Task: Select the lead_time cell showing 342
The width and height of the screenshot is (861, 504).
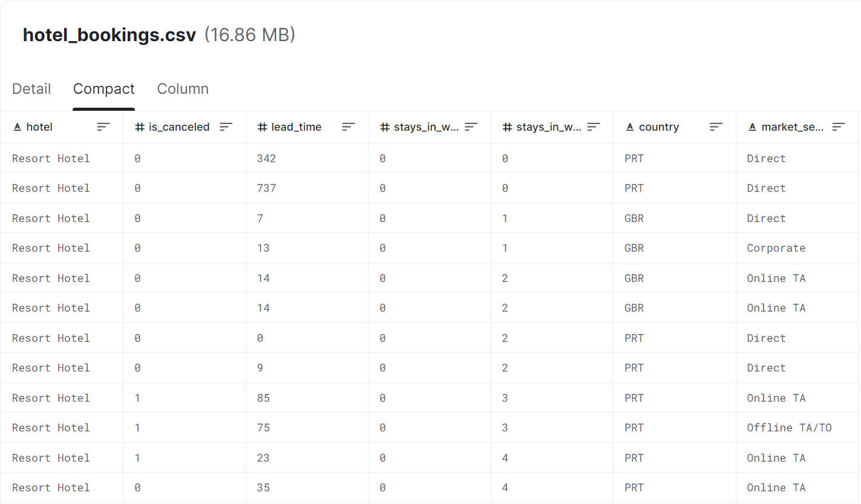Action: click(x=266, y=159)
